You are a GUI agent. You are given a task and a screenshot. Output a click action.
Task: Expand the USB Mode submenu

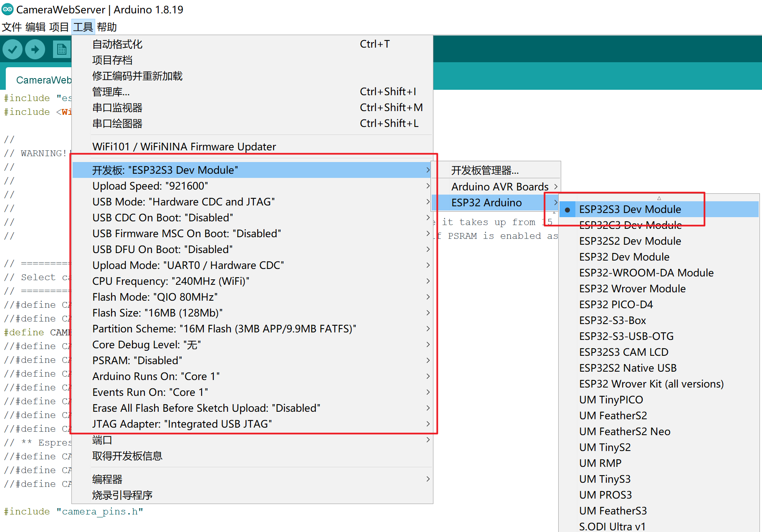click(252, 202)
